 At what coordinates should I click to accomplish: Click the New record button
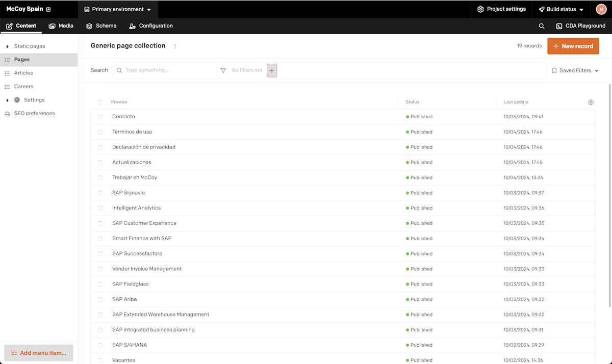tap(573, 46)
